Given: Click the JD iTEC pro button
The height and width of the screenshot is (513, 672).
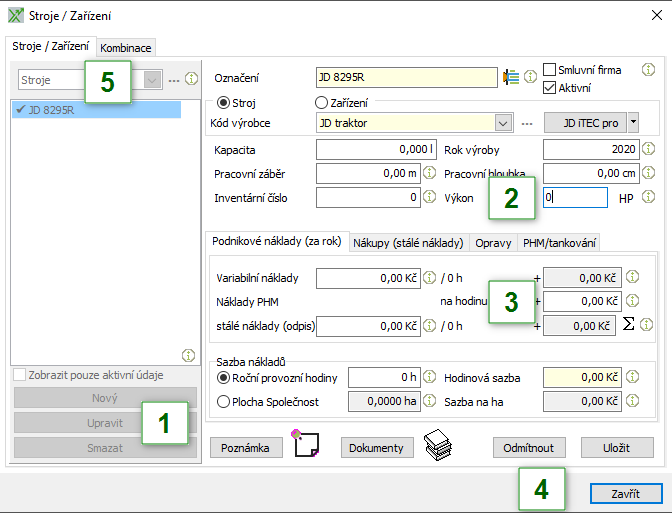Looking at the screenshot, I should pyautogui.click(x=585, y=123).
